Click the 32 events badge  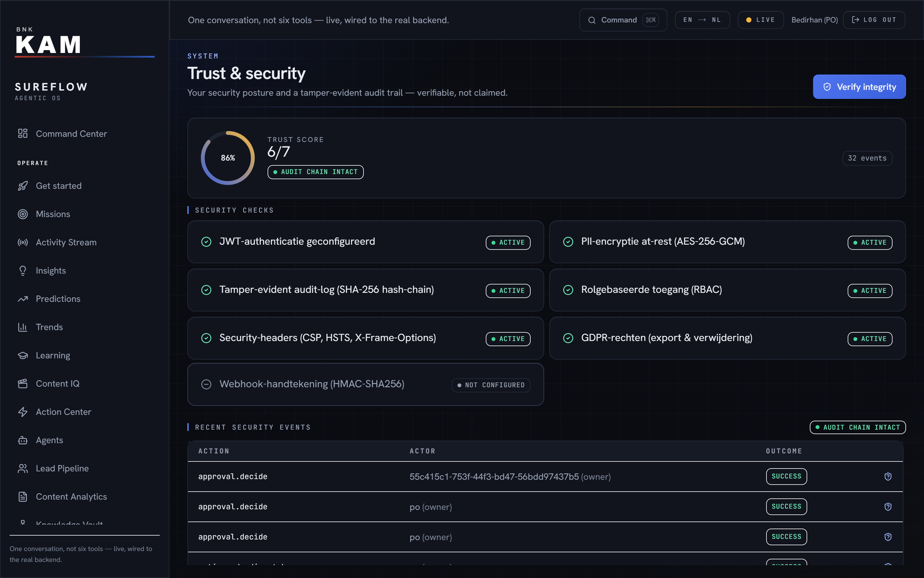(867, 158)
